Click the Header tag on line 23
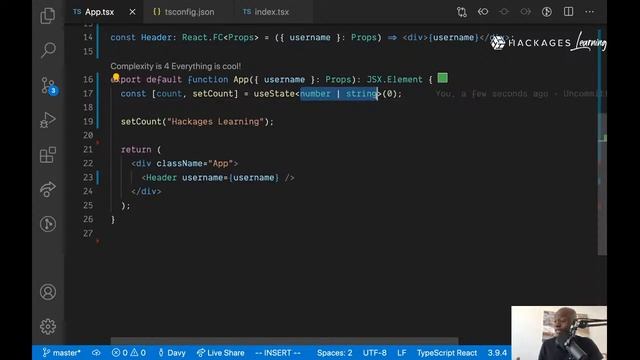640x360 pixels. click(162, 178)
